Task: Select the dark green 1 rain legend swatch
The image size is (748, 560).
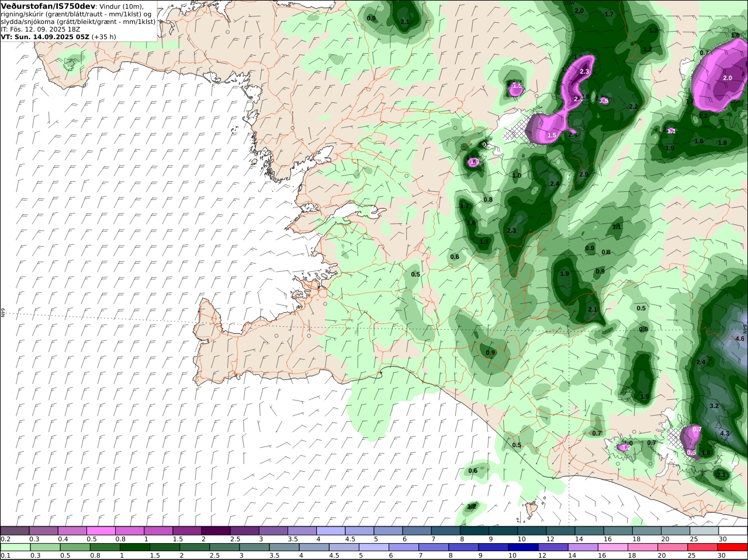Action: 134,547
